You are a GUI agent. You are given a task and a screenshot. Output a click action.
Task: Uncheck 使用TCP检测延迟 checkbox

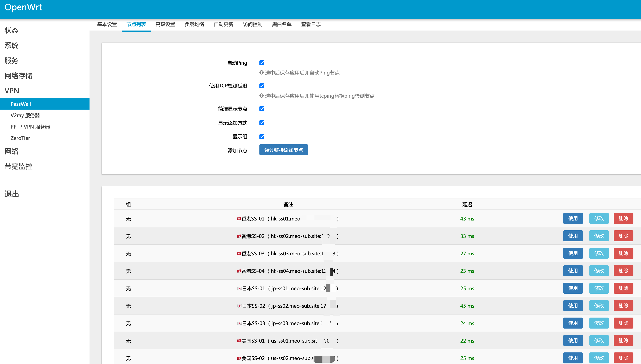coord(262,86)
